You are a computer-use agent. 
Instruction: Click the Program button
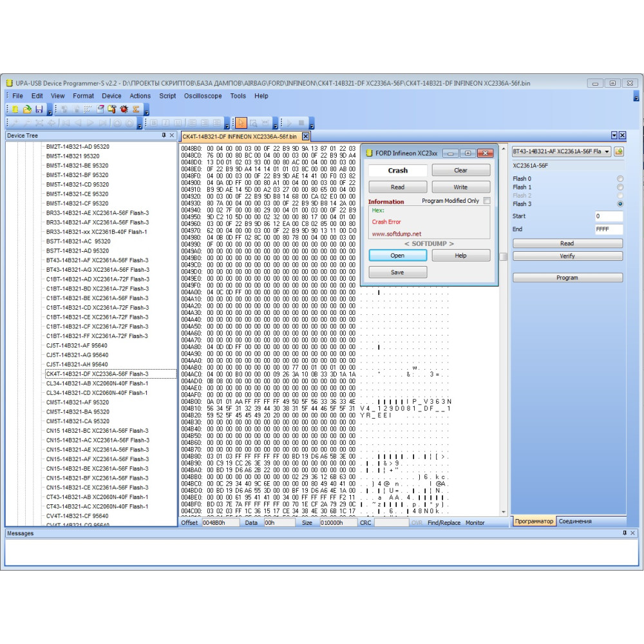(x=567, y=278)
